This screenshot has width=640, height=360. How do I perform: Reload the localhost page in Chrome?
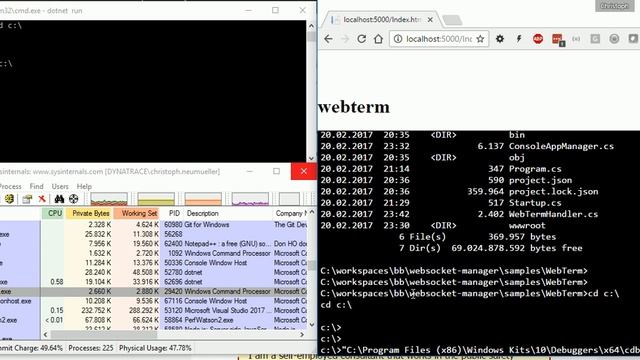pyautogui.click(x=361, y=39)
